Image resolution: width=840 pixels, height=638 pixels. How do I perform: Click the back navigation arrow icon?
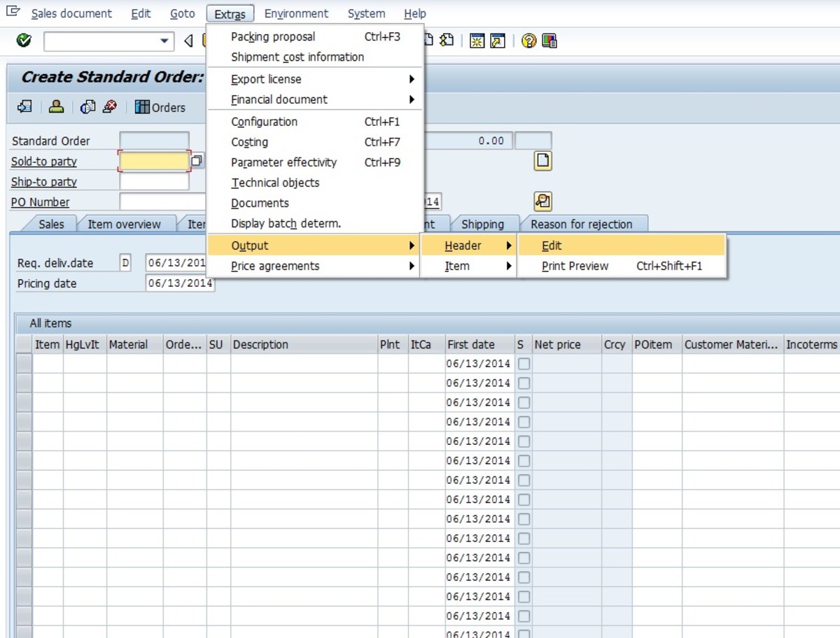click(188, 41)
